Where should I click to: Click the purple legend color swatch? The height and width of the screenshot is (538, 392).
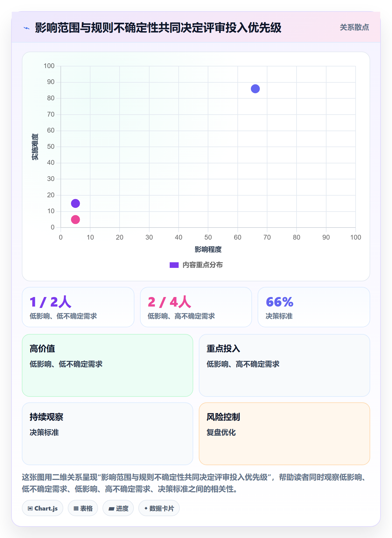[x=174, y=265]
